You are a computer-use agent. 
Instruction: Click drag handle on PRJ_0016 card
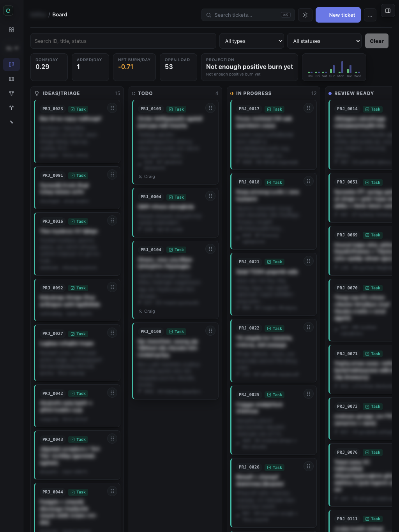point(112,220)
